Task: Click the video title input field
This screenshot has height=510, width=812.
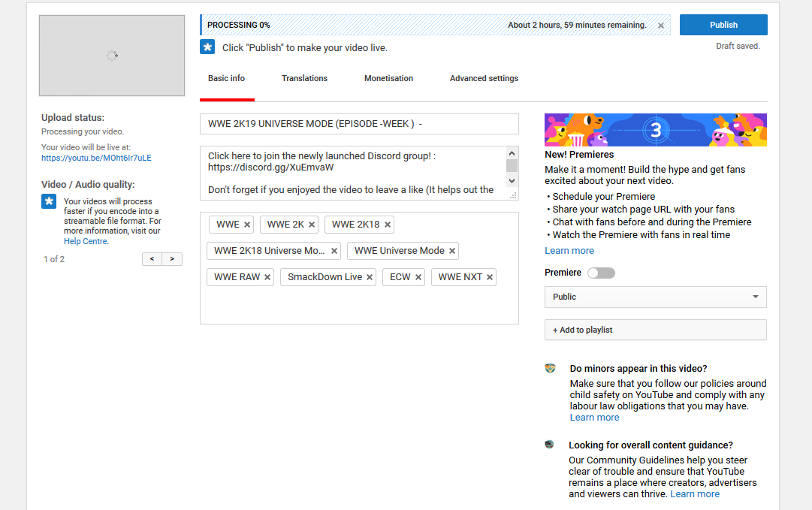Action: 359,124
